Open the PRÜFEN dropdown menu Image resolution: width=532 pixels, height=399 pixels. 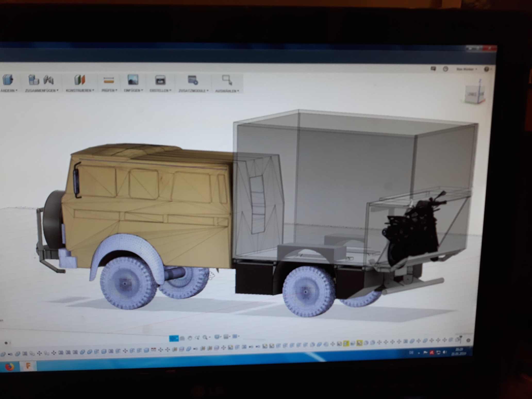point(109,90)
